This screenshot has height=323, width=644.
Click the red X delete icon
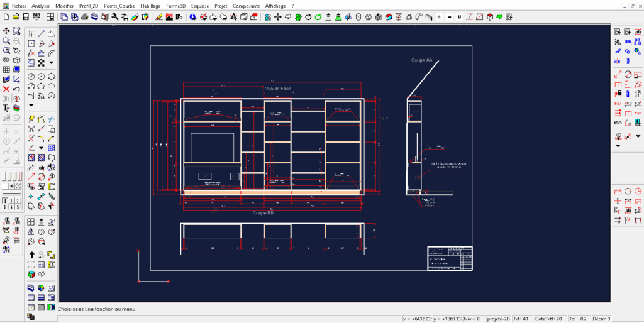[6, 89]
